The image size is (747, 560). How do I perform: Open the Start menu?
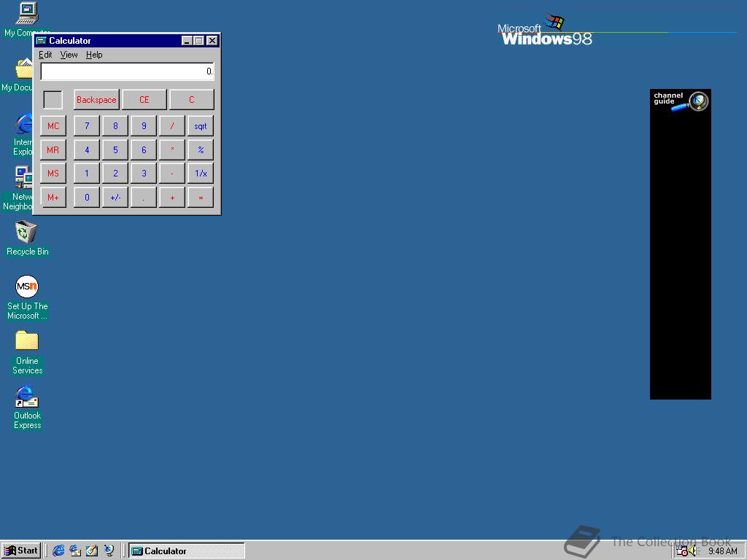pos(21,551)
